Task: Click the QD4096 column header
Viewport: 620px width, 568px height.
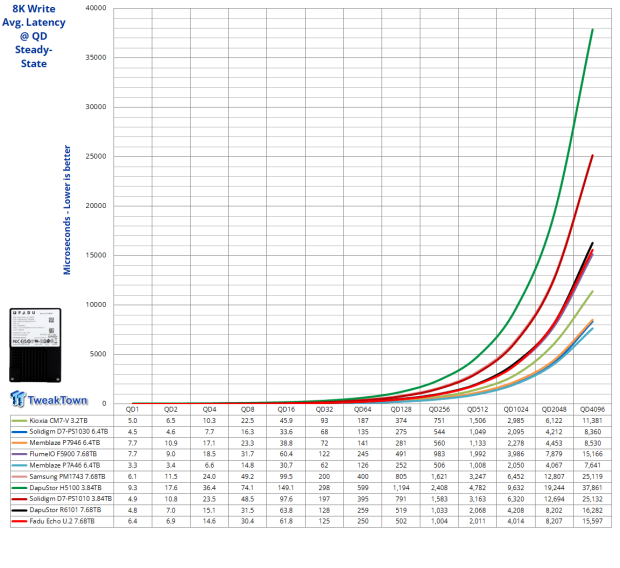Action: [x=592, y=409]
